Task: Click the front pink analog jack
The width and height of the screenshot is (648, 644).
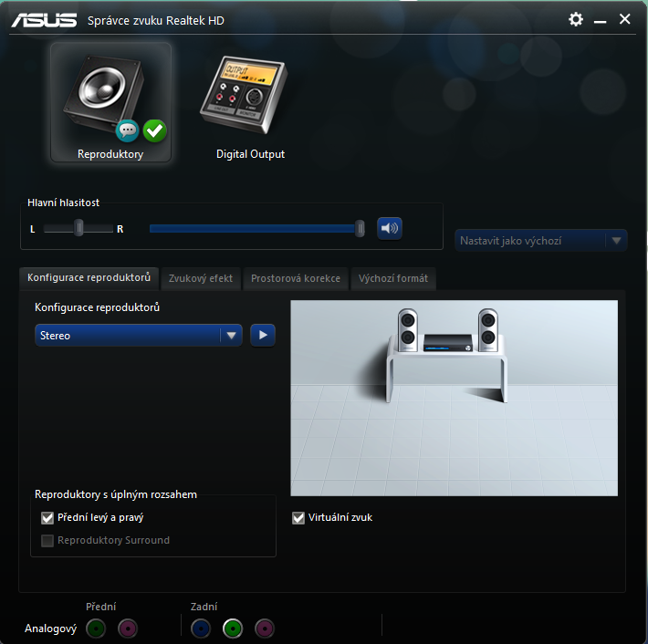Action: 128,628
